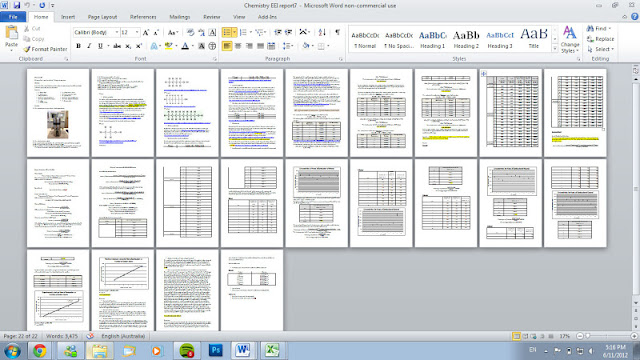Open the Change Styles menu

tap(570, 39)
